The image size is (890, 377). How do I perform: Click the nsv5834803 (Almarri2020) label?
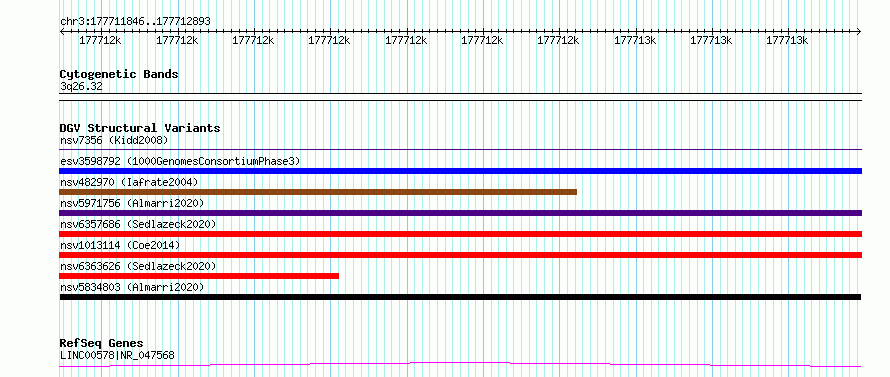[132, 287]
